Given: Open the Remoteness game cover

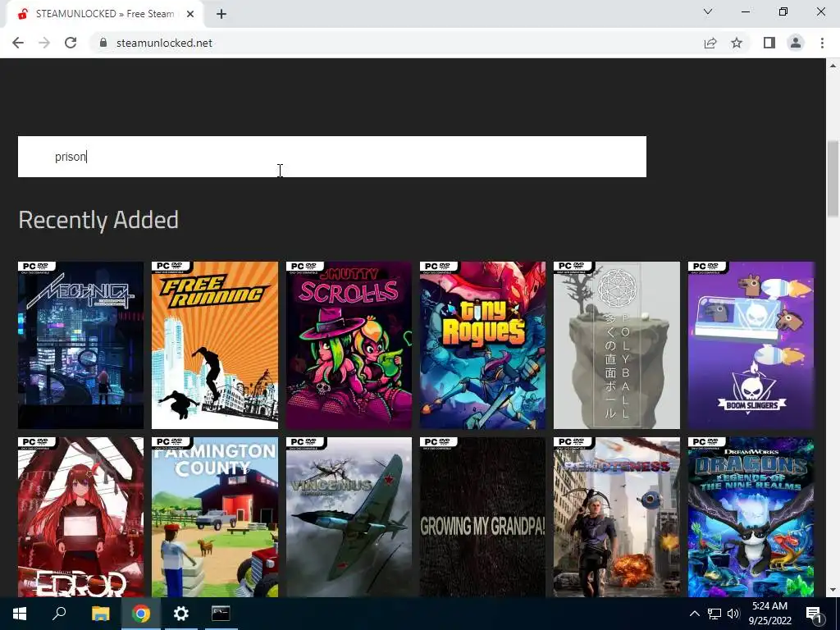Looking at the screenshot, I should pyautogui.click(x=617, y=517).
